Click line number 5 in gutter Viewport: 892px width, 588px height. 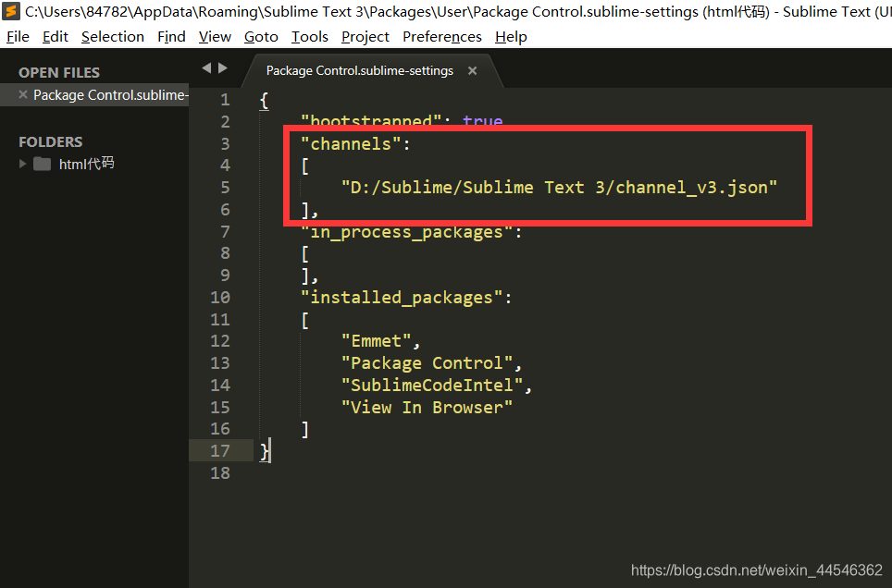pyautogui.click(x=225, y=187)
